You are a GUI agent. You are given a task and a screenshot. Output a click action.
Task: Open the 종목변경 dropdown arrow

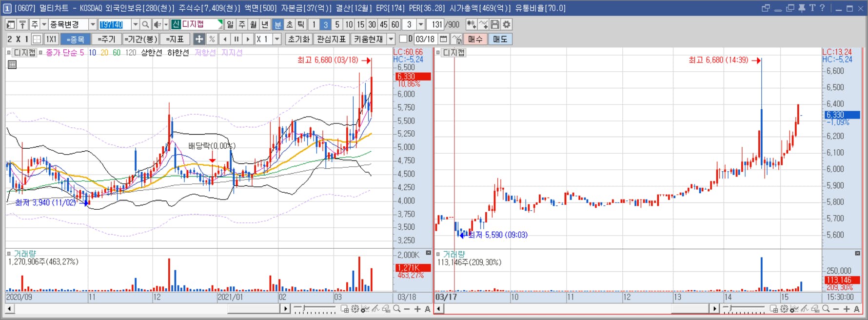coord(93,24)
